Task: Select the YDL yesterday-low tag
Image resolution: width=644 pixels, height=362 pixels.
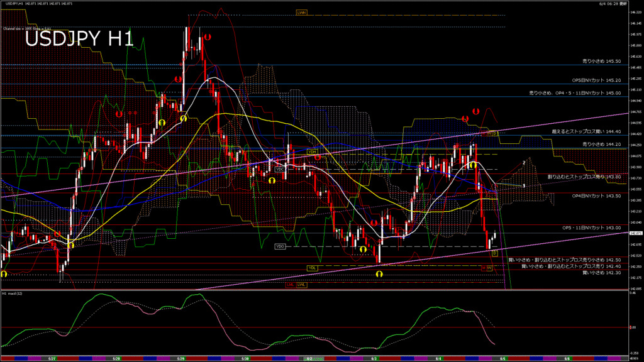Action: point(312,268)
